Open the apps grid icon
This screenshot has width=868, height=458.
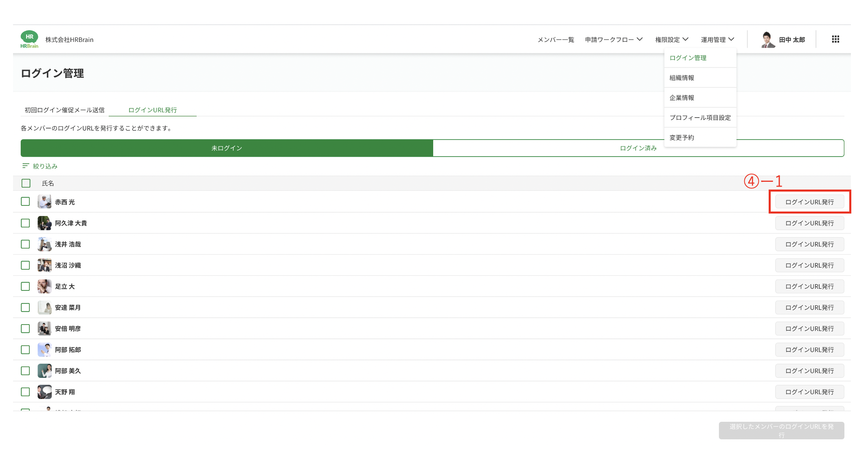click(x=835, y=39)
